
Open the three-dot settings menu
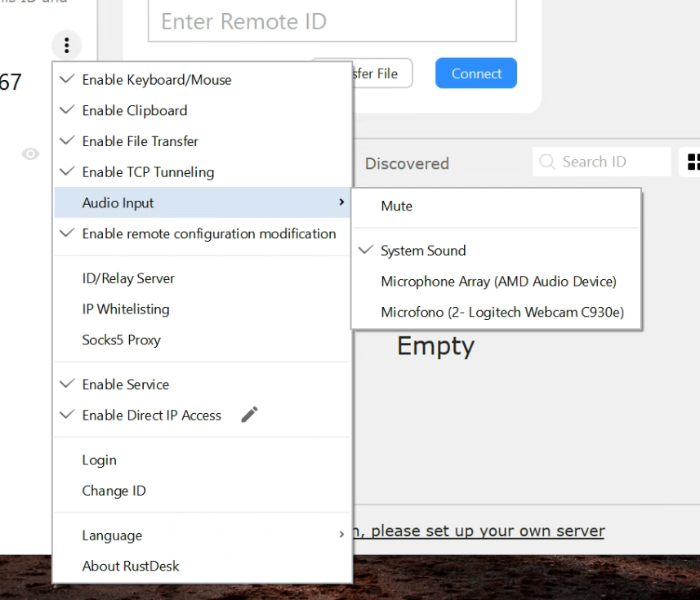66,45
